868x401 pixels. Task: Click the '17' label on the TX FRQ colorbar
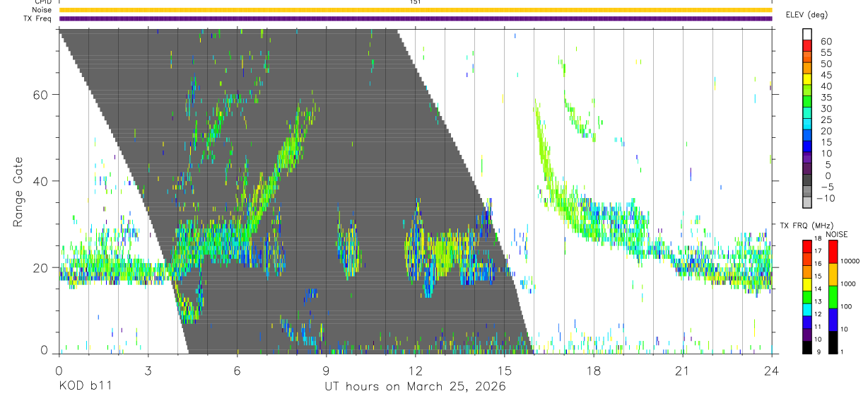[x=818, y=251]
